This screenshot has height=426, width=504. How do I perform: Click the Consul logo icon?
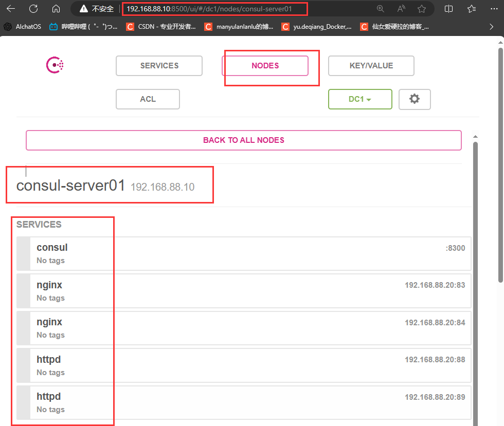[55, 65]
